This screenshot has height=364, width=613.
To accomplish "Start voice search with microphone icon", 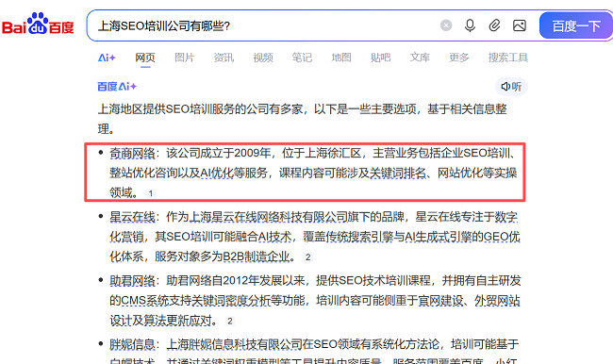I will [470, 25].
